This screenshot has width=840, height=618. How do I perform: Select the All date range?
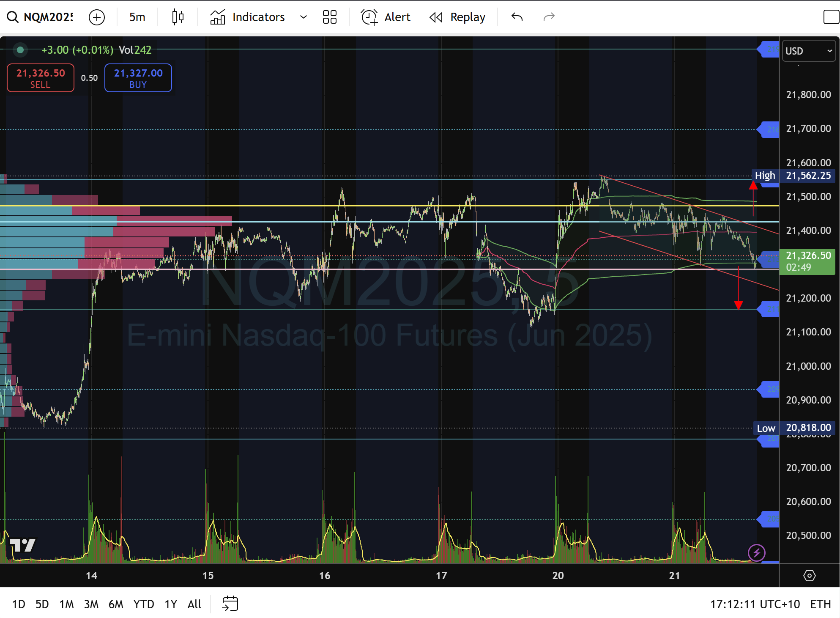(x=194, y=604)
